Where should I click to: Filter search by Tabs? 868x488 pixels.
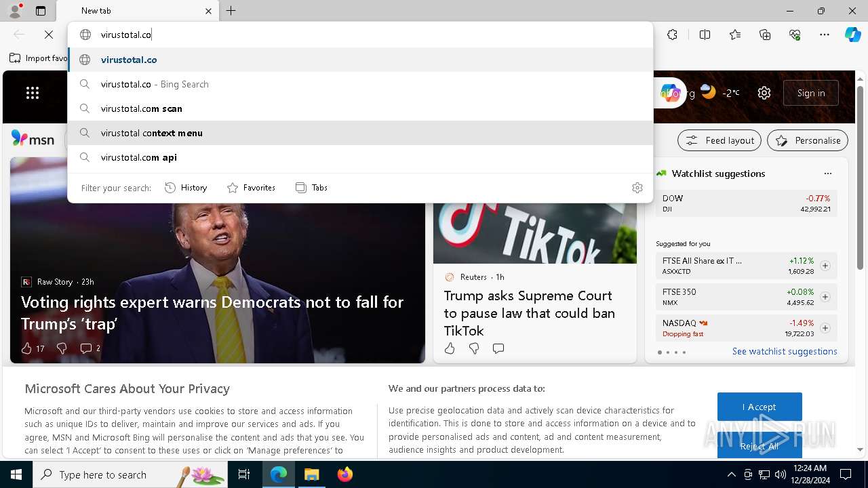click(x=311, y=188)
